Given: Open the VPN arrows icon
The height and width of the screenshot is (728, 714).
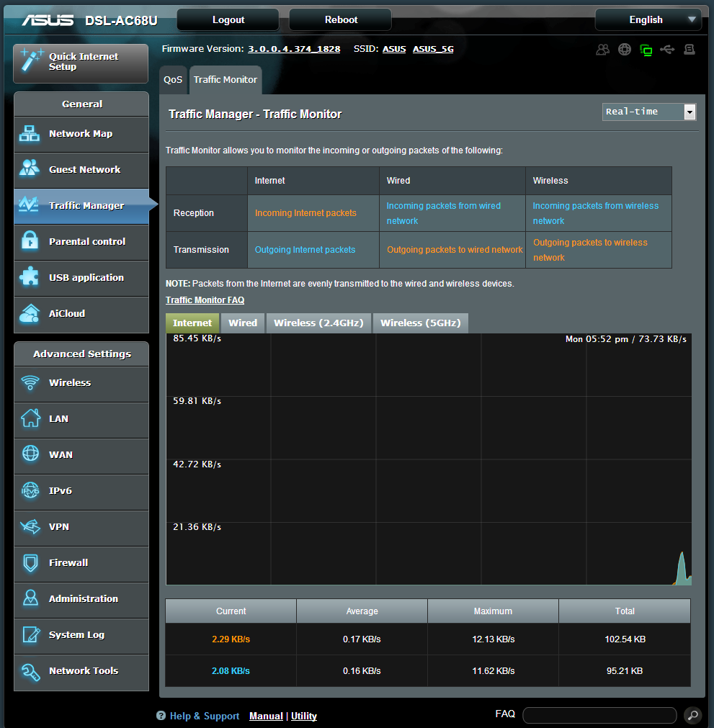Looking at the screenshot, I should (30, 526).
